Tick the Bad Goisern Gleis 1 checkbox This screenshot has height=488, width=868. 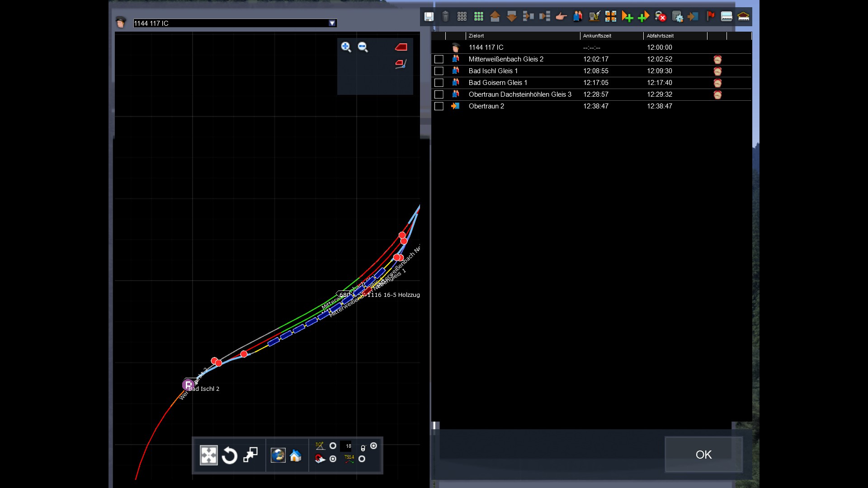(439, 83)
